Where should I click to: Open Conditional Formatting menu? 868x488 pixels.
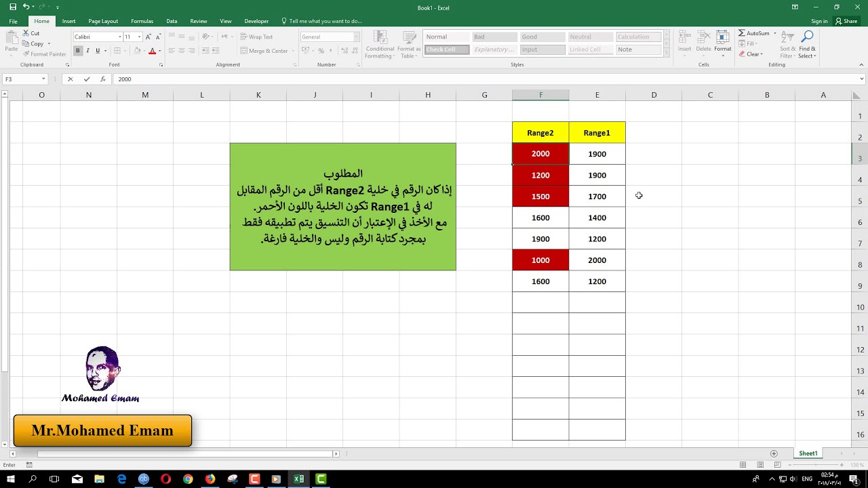tap(380, 44)
